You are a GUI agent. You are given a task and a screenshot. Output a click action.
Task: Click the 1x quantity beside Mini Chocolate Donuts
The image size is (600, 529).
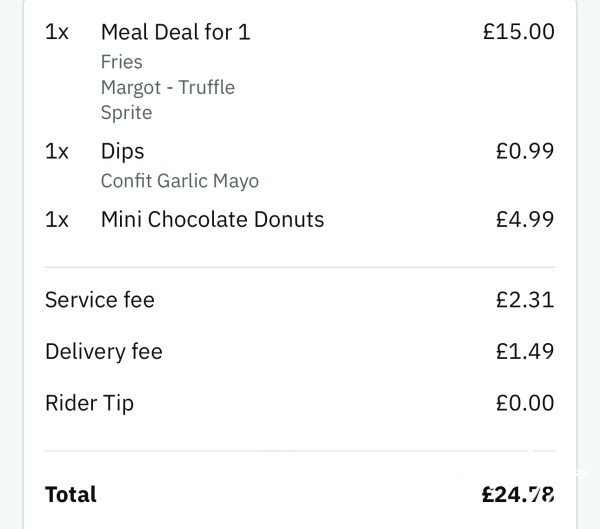point(57,220)
